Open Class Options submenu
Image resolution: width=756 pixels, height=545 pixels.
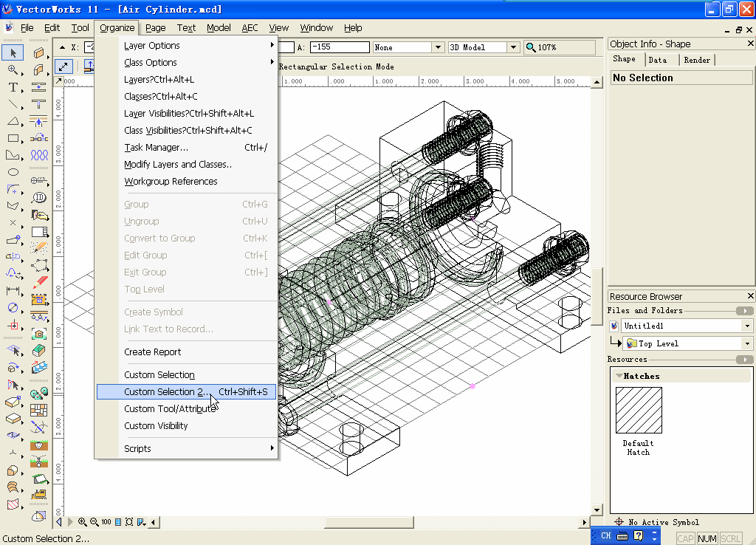(186, 62)
